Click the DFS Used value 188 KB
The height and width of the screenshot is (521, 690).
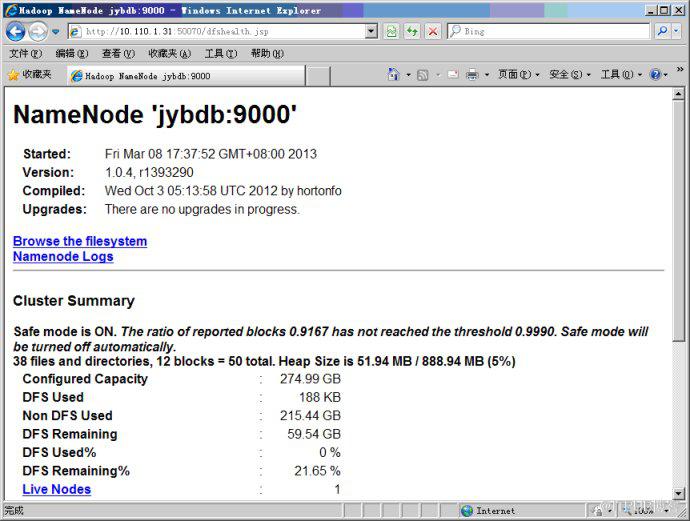point(320,397)
